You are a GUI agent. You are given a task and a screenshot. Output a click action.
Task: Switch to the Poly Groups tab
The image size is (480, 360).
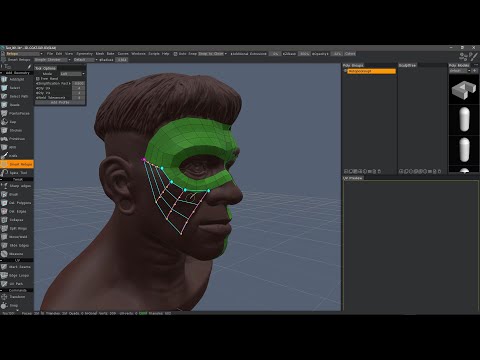point(353,65)
